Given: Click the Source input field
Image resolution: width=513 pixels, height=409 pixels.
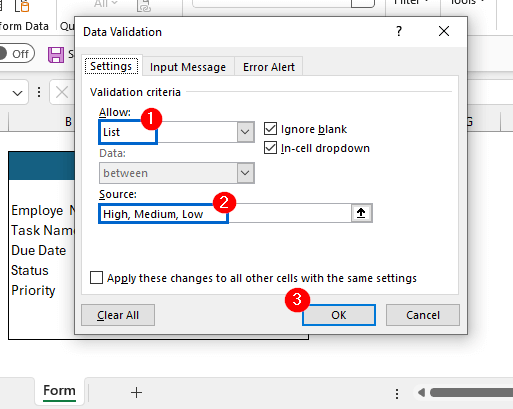Looking at the screenshot, I should click(x=225, y=213).
